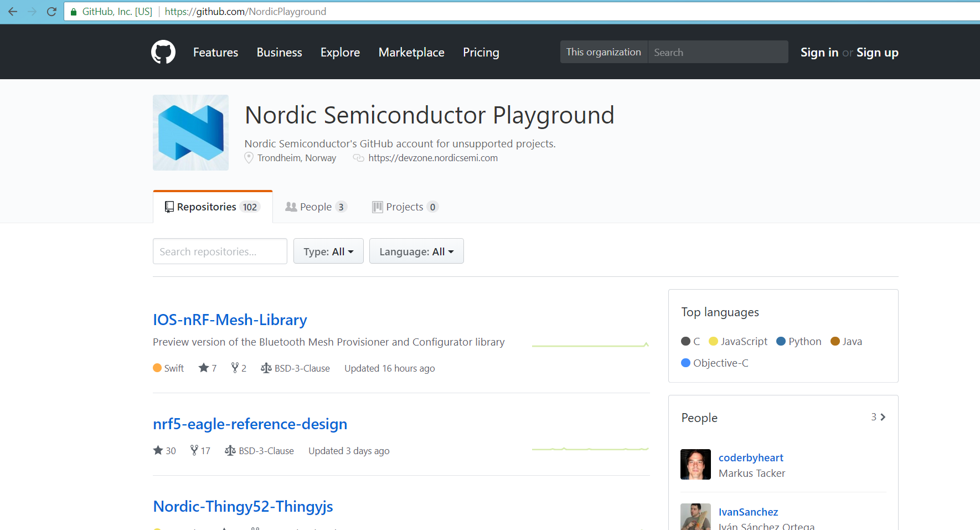
Task: Click the brown Java language dot
Action: (x=835, y=341)
